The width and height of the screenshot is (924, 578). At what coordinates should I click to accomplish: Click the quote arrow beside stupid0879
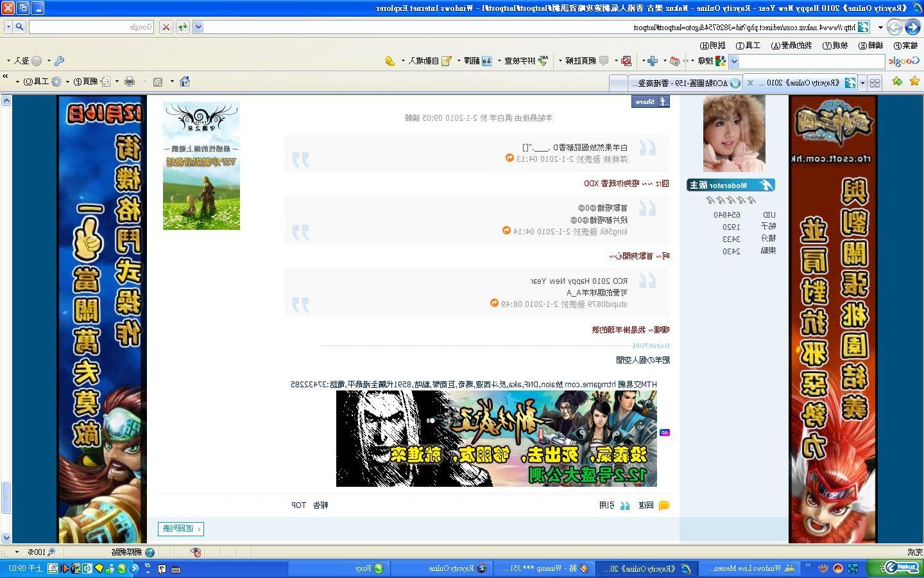pyautogui.click(x=495, y=303)
